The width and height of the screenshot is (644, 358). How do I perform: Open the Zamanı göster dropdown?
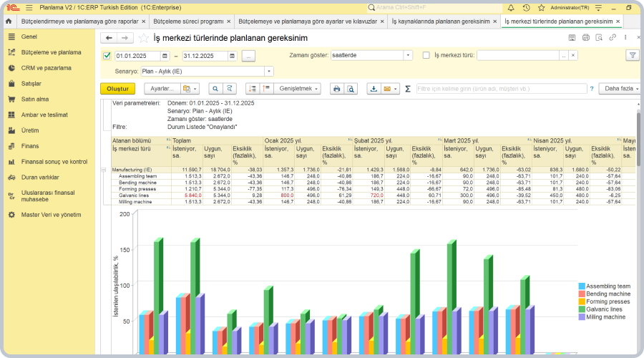tap(408, 55)
